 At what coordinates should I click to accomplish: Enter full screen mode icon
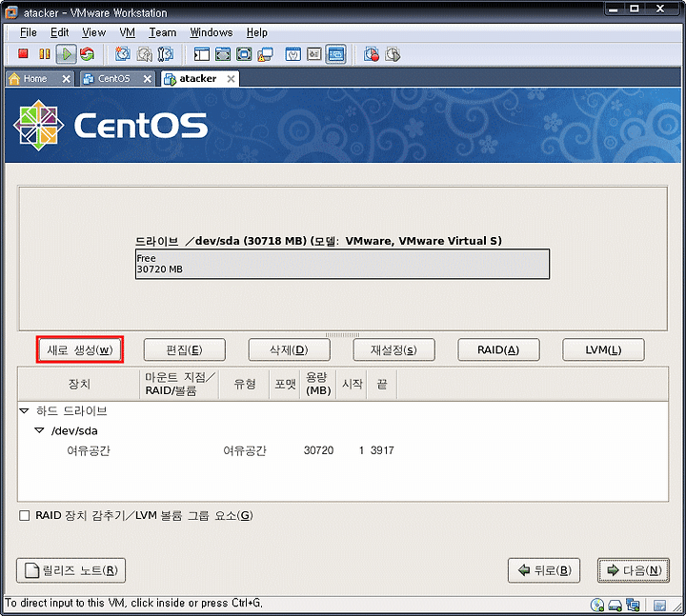pos(244,54)
